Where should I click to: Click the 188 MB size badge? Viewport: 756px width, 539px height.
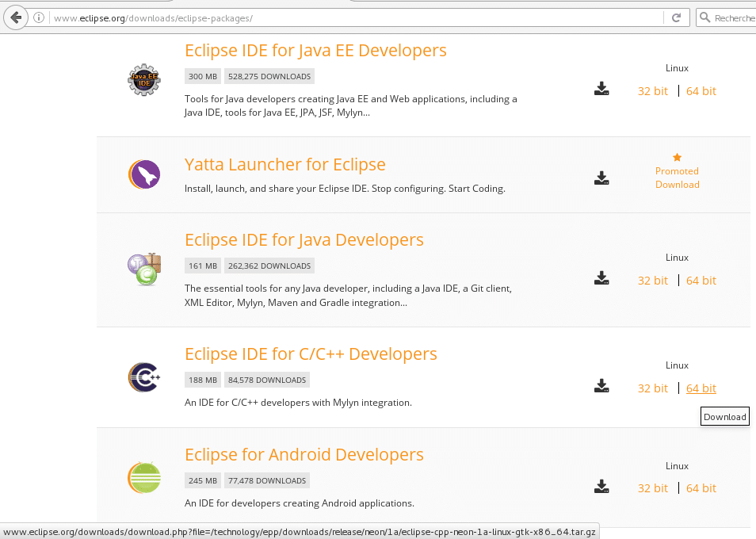[203, 380]
